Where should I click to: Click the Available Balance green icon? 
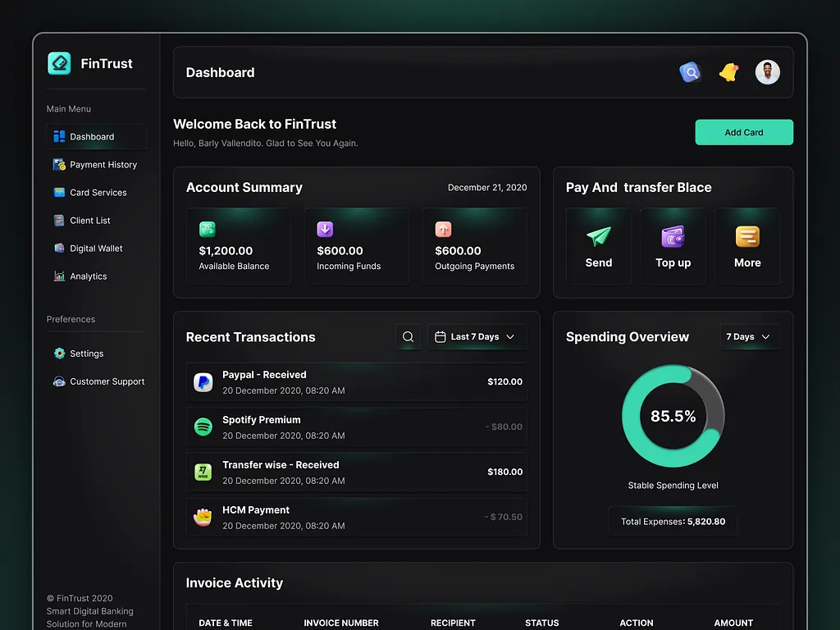(x=208, y=229)
